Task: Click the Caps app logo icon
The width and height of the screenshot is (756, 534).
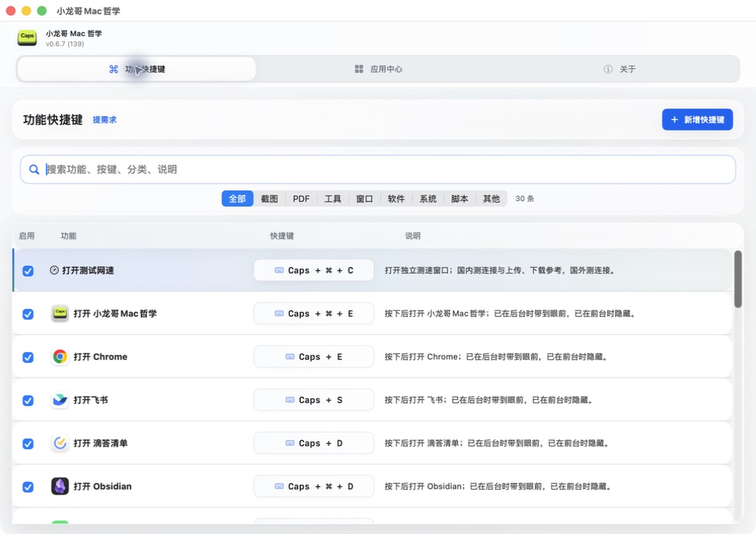Action: [27, 38]
